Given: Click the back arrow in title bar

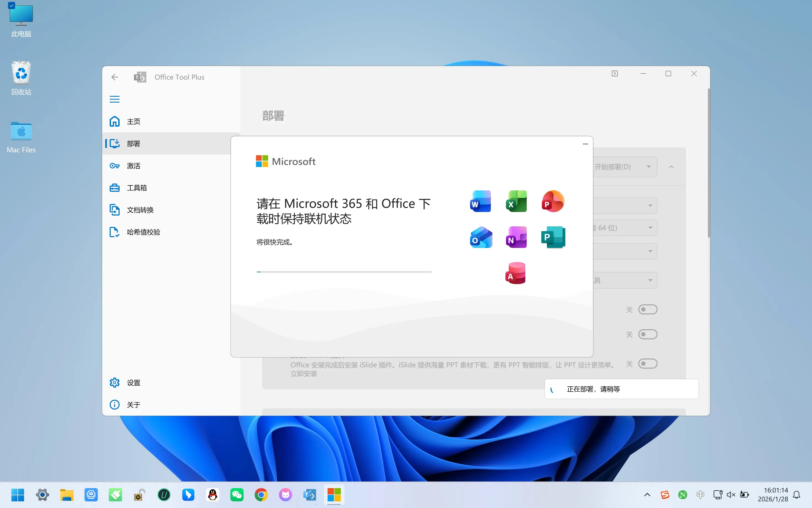Looking at the screenshot, I should [114, 77].
